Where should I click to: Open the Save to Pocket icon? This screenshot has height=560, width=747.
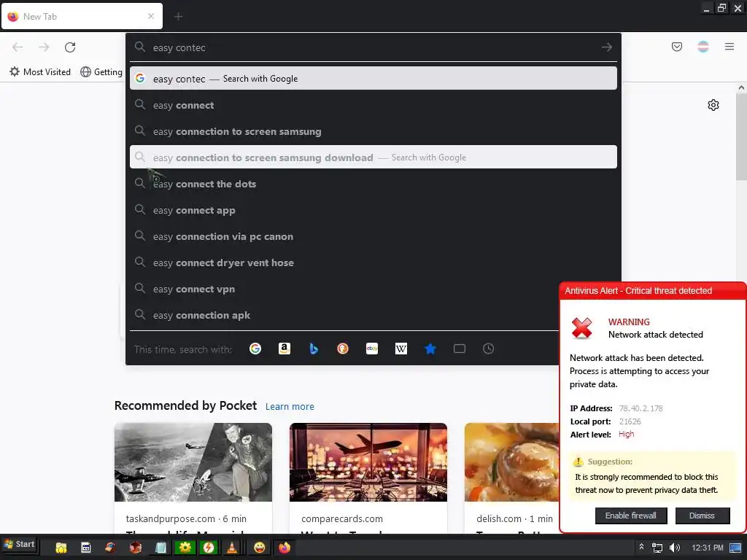676,47
